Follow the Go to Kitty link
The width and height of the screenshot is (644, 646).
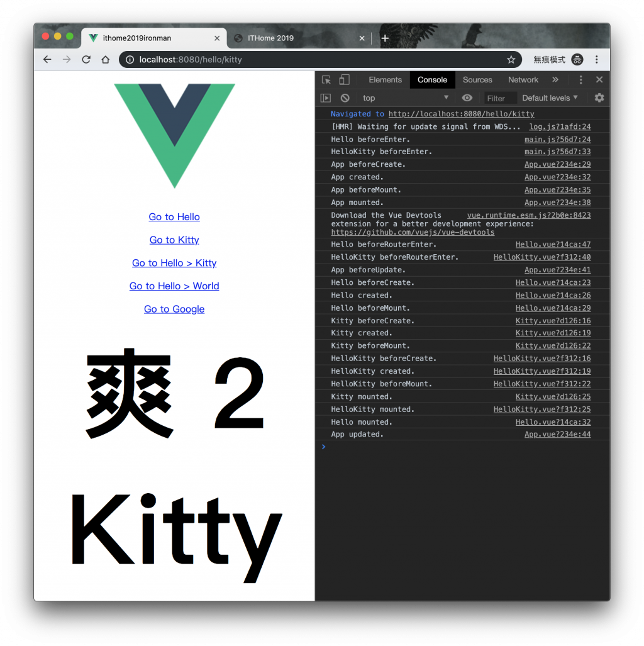[174, 240]
